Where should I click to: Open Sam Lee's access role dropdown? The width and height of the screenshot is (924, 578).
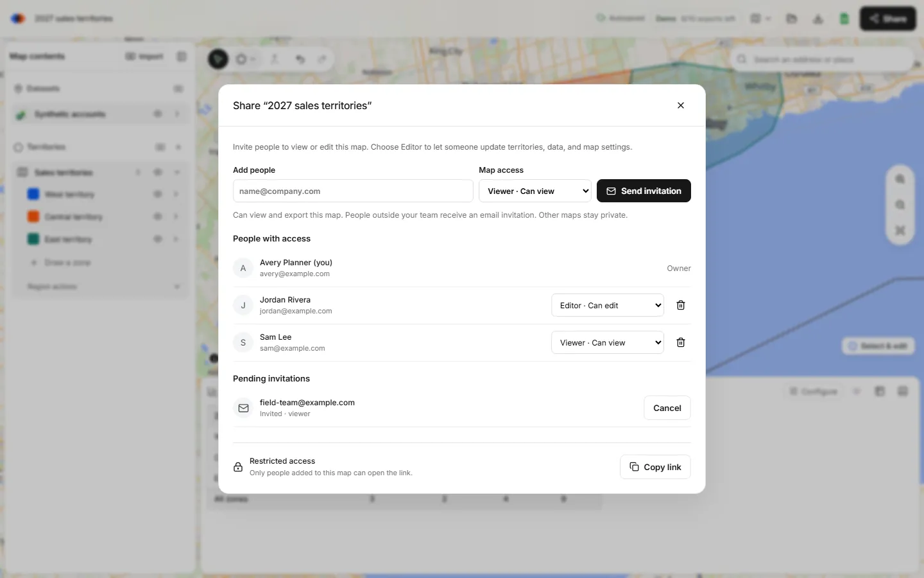coord(608,342)
